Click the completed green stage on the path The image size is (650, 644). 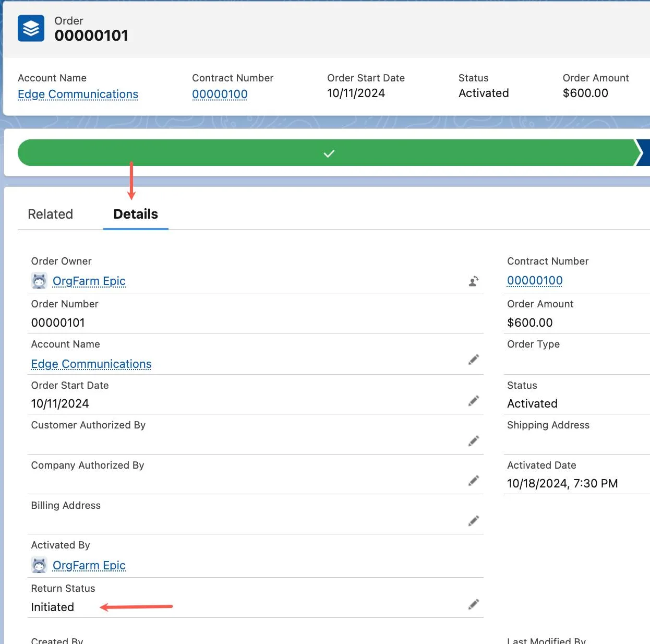click(x=329, y=153)
